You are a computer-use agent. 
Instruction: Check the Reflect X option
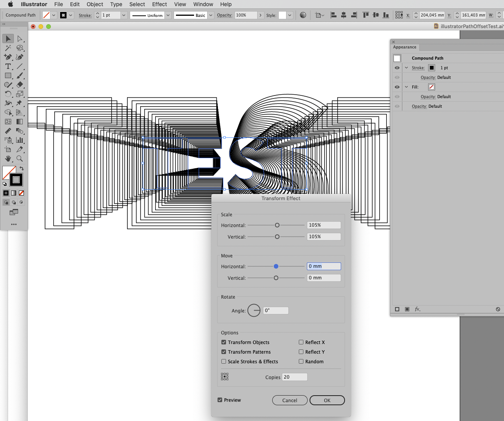click(301, 342)
